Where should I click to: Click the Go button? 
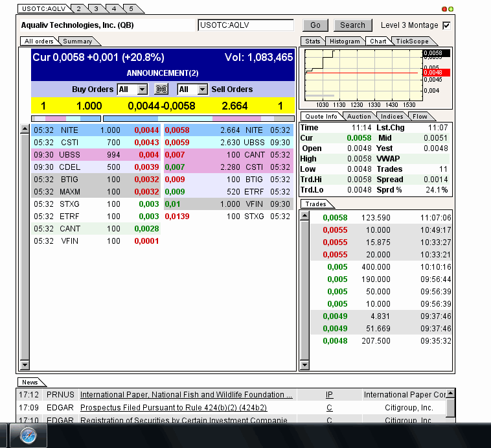tap(315, 25)
